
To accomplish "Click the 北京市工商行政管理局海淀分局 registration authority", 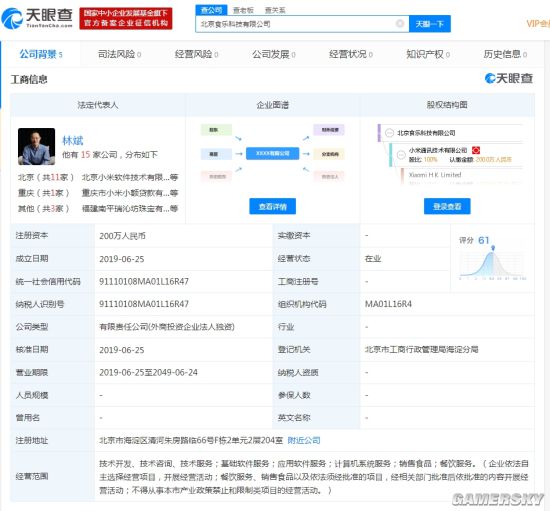I will pos(422,350).
